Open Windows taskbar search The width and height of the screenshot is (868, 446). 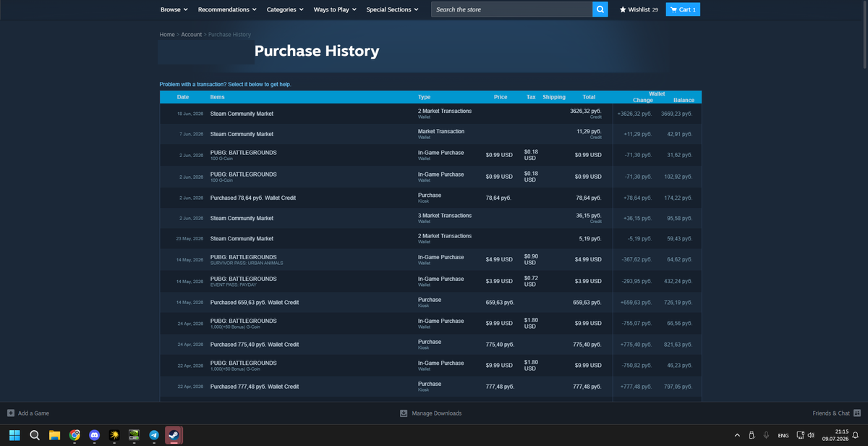[x=35, y=435]
